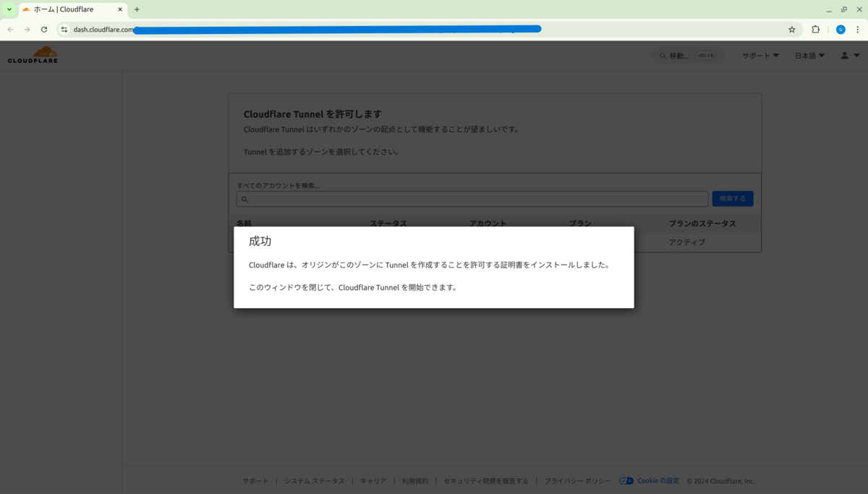
Task: Click the 検索する button
Action: click(733, 198)
